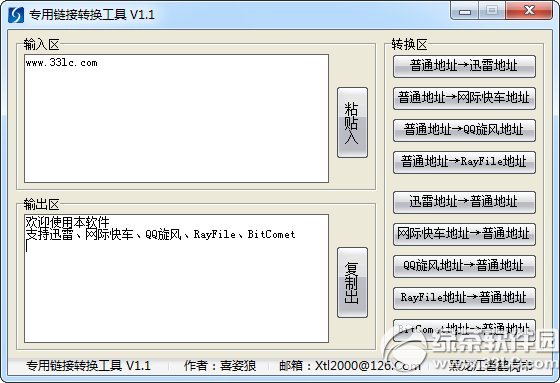Convert RayFile地址 to 普通地址
Viewport: 560px width, 383px height.
[464, 298]
